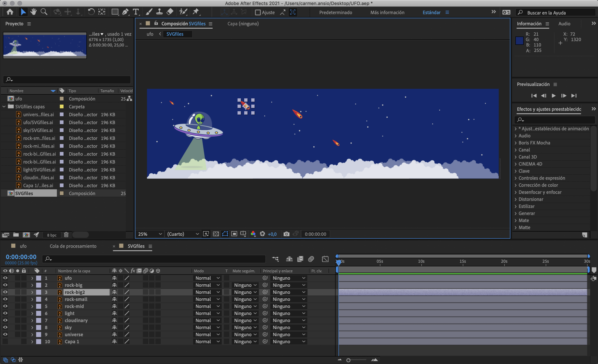Choose the Hand tool
Viewport: 598px width, 364px height.
[x=33, y=12]
